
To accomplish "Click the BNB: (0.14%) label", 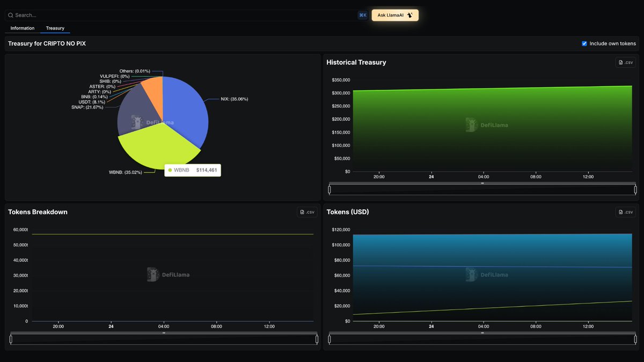I will pos(94,97).
